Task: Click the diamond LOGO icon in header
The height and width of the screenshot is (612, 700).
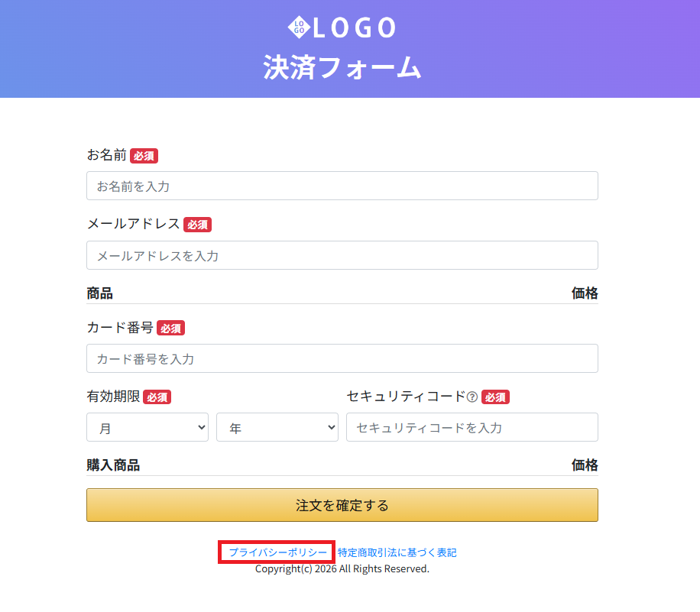Action: point(299,28)
